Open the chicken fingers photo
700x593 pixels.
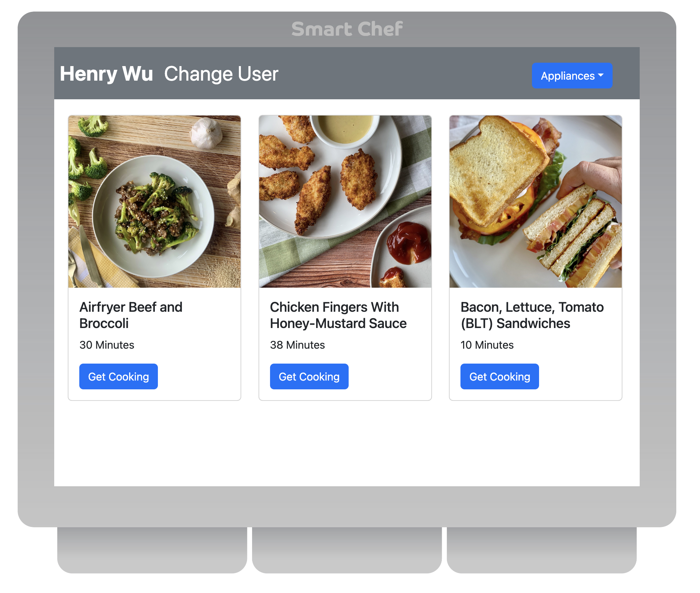coord(345,202)
